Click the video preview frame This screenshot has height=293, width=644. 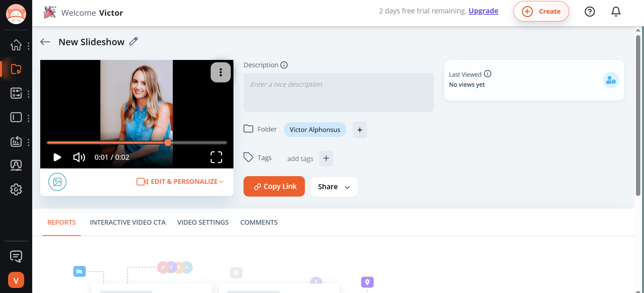point(137,114)
